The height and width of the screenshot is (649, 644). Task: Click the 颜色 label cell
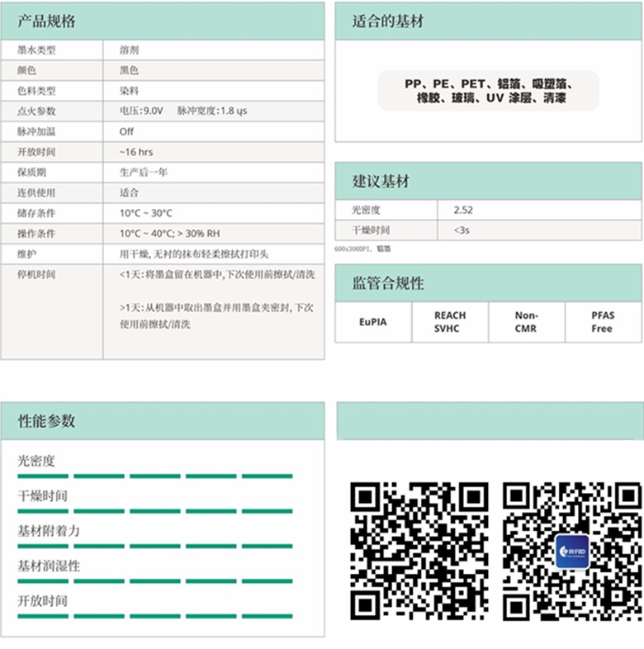52,70
